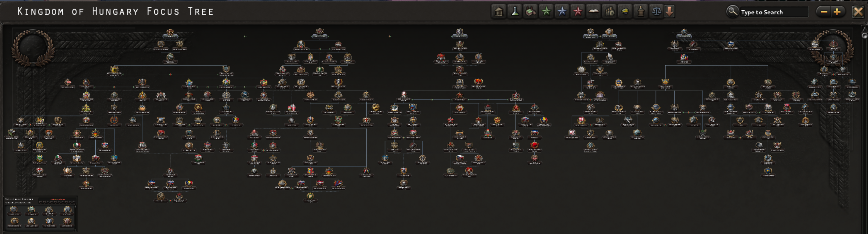Toggle the research flask filter icon
Screen dimensions: 868x234
coord(515,12)
